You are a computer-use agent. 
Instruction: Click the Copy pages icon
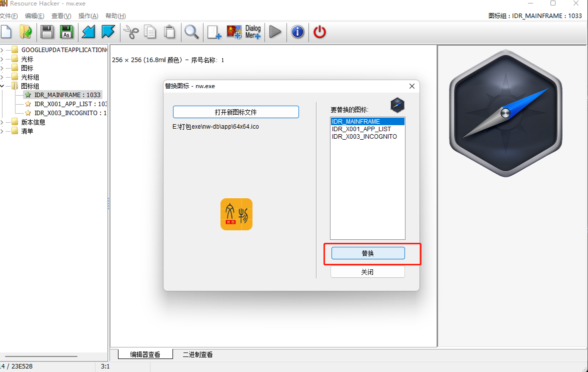pos(150,32)
